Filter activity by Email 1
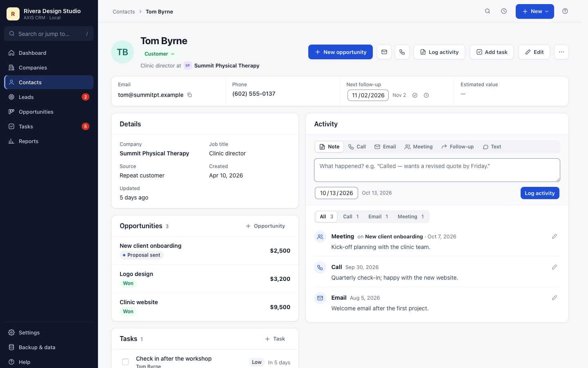The image size is (588, 368). tap(378, 217)
